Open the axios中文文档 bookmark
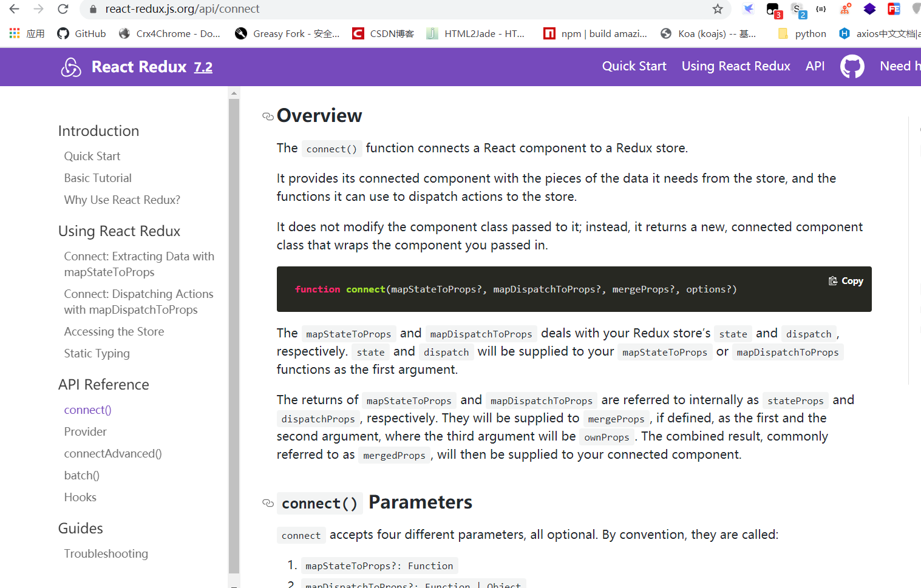Screen dimensions: 921x588 (x=880, y=33)
